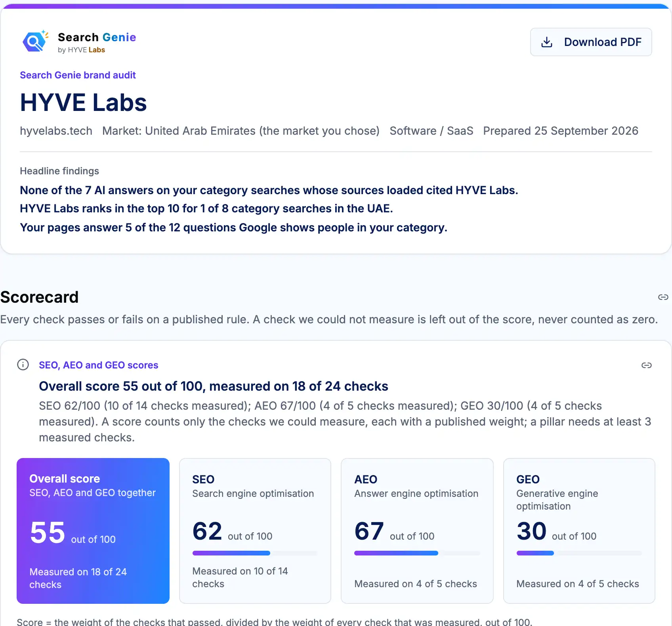This screenshot has height=626, width=672.
Task: Copy link icon beside Scorecard heading
Action: pyautogui.click(x=663, y=297)
